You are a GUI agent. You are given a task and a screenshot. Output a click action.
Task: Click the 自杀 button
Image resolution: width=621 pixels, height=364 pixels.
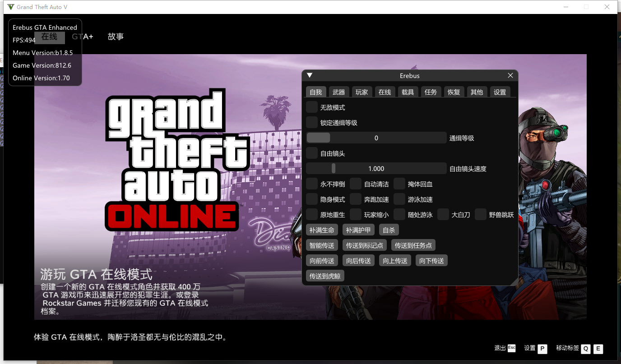click(389, 230)
